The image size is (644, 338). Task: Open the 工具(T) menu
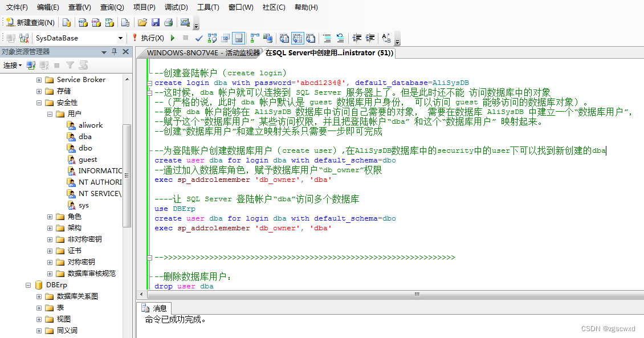[208, 7]
